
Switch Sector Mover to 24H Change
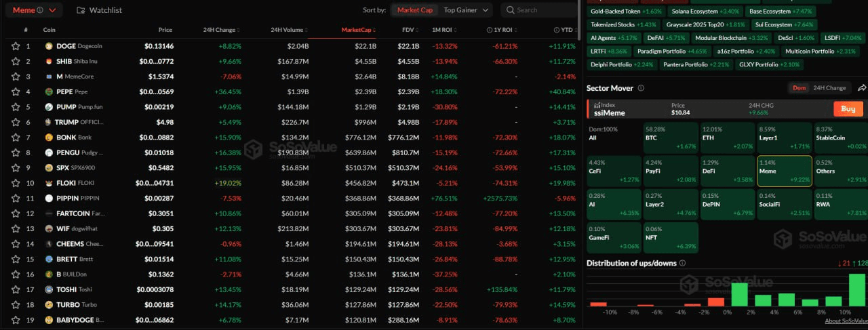(829, 88)
